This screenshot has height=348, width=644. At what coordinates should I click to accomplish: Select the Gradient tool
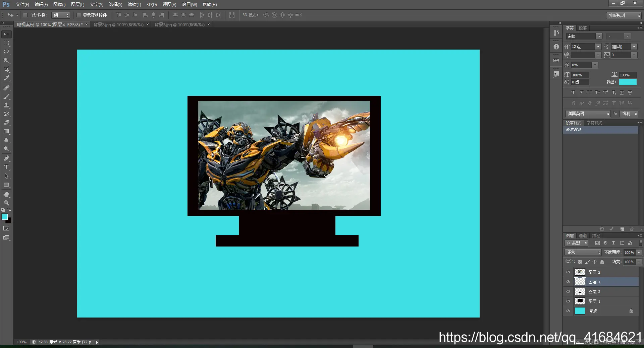(x=6, y=131)
